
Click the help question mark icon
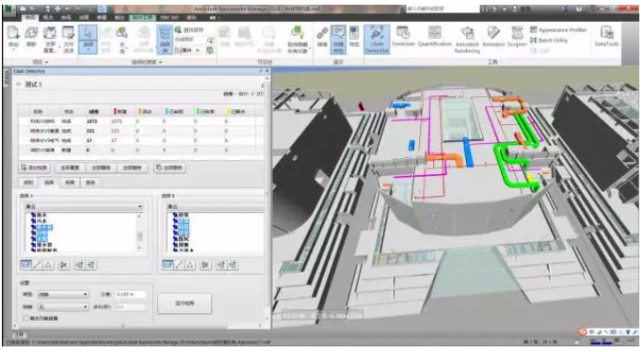[579, 8]
